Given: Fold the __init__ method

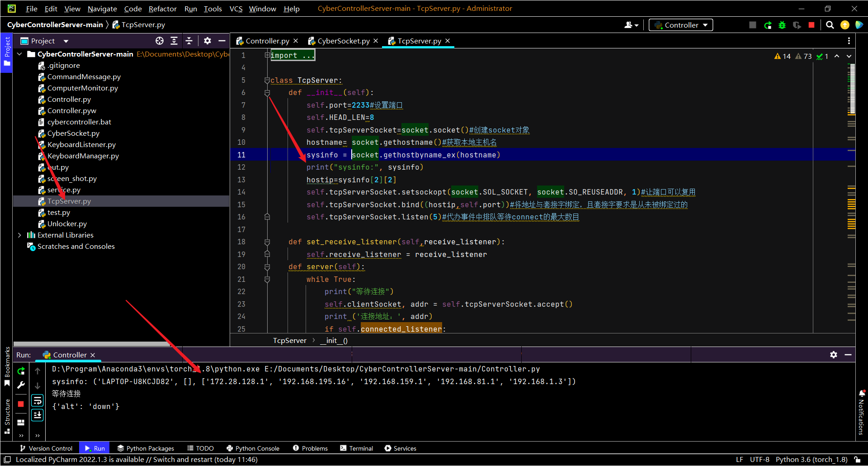Looking at the screenshot, I should click(267, 93).
